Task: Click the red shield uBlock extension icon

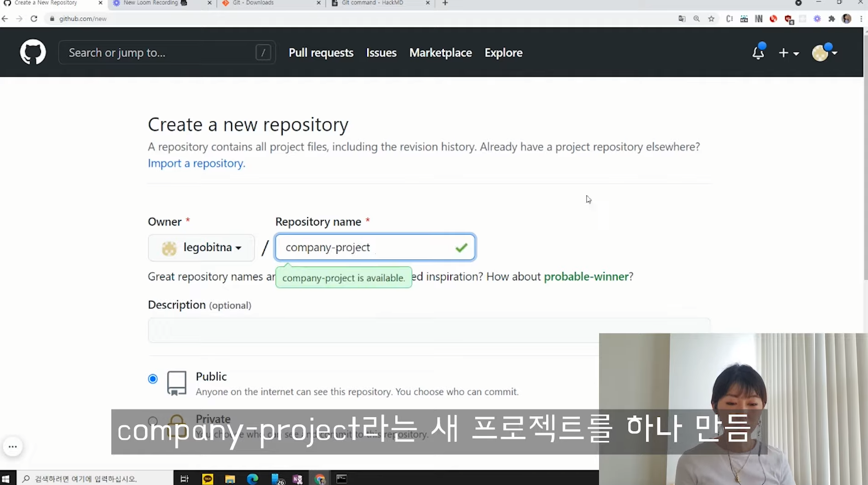Action: [x=789, y=19]
